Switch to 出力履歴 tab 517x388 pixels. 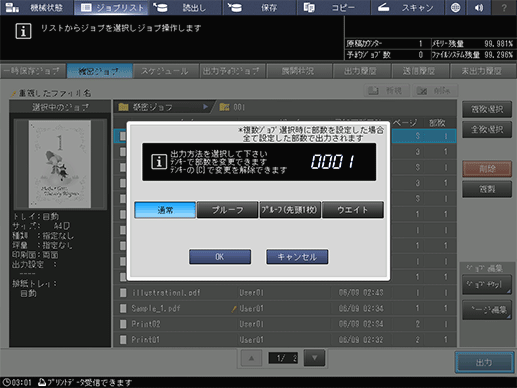tap(361, 71)
